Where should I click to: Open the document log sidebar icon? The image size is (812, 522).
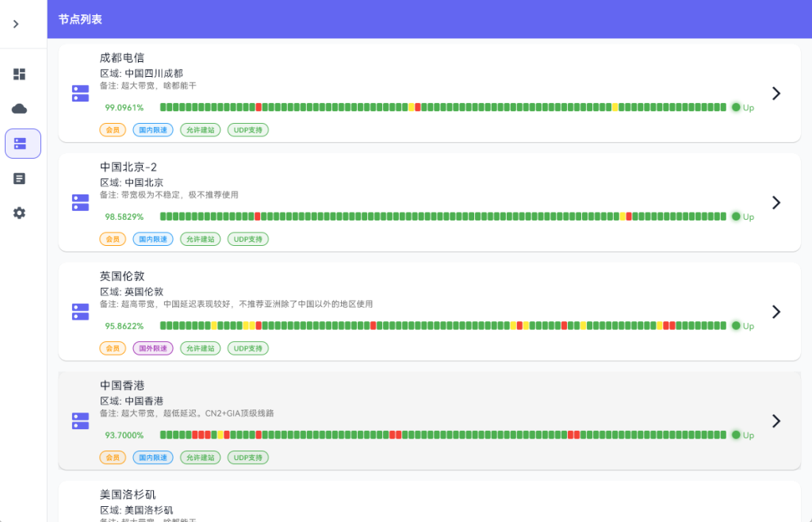20,178
